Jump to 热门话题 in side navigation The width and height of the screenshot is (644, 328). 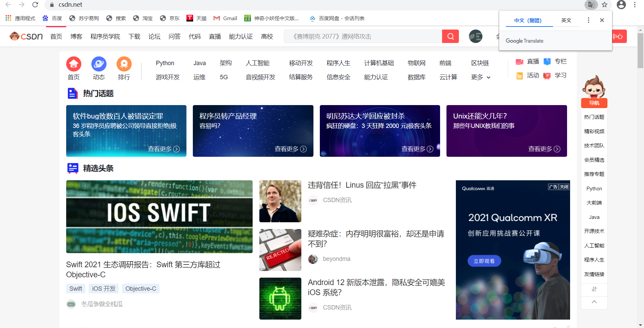pyautogui.click(x=594, y=117)
